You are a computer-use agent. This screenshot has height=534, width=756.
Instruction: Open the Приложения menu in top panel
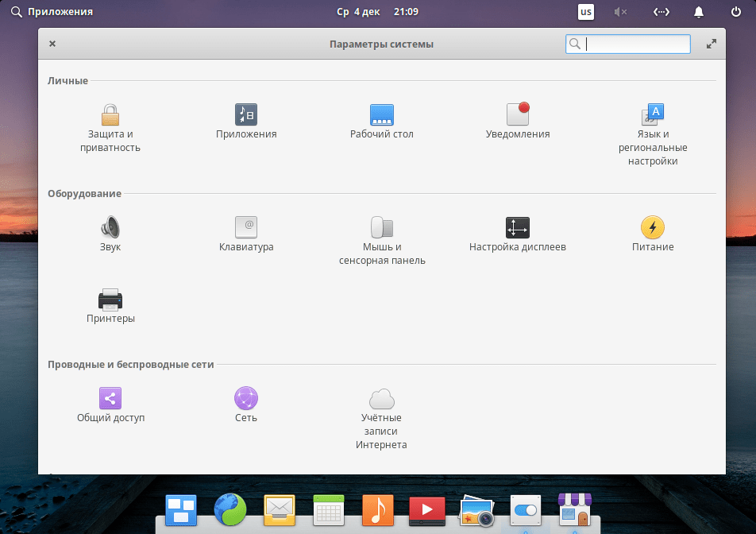point(52,12)
